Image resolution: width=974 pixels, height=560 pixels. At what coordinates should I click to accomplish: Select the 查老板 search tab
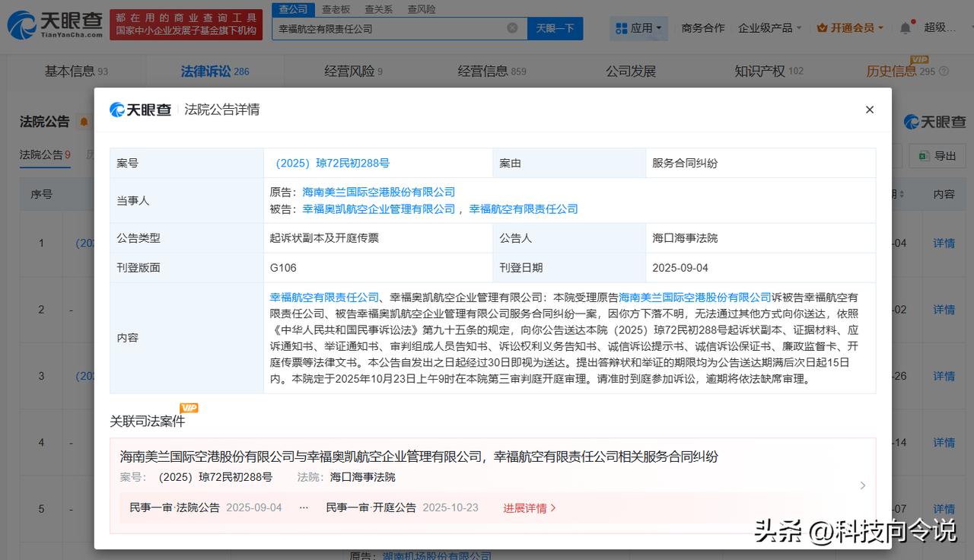tap(336, 9)
